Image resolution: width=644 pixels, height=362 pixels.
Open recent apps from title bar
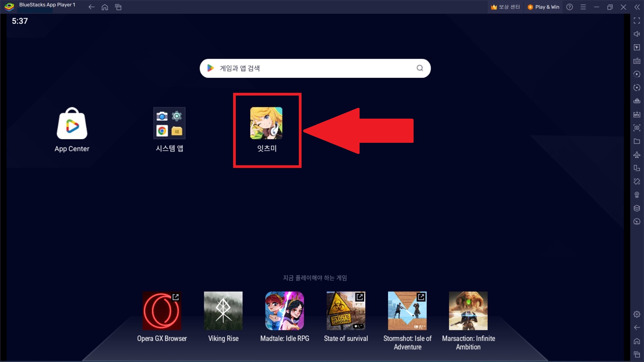click(x=118, y=7)
